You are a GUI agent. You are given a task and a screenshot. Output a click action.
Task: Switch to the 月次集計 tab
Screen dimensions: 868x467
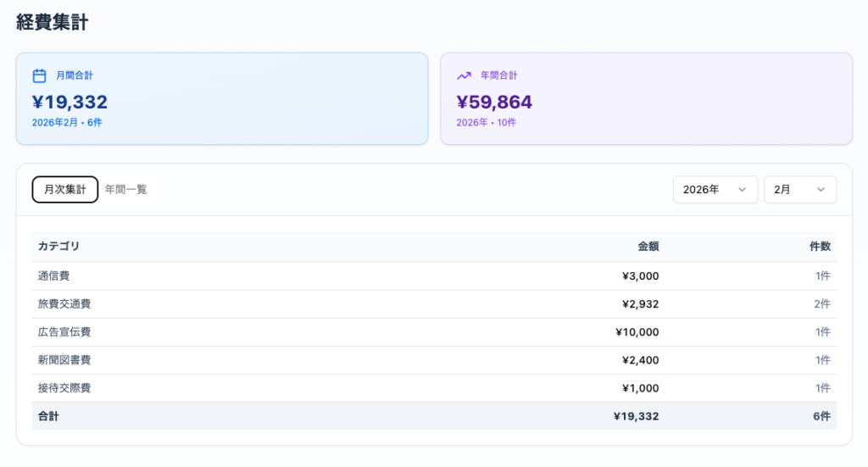point(65,190)
